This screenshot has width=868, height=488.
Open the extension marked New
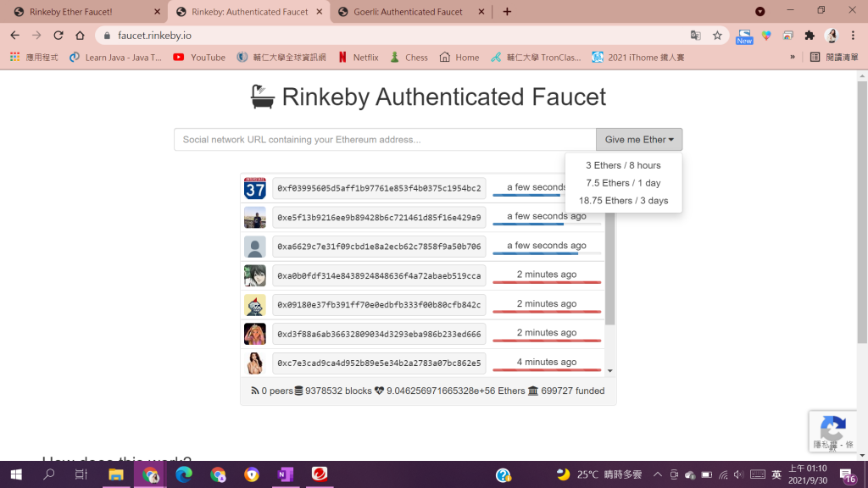point(744,36)
